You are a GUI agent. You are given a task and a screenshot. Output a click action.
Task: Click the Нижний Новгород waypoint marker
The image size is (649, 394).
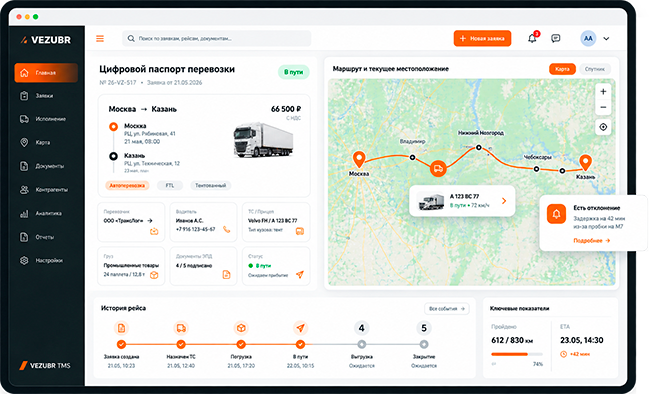coord(478,147)
